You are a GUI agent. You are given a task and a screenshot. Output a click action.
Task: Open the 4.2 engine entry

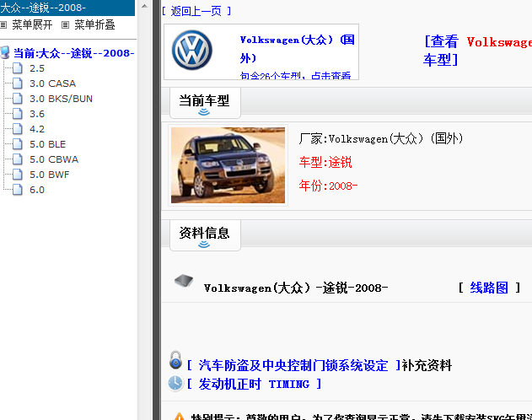point(37,129)
